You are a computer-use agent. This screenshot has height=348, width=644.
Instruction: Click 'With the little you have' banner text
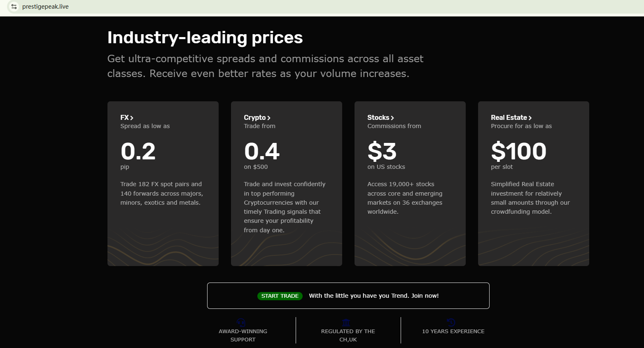373,296
